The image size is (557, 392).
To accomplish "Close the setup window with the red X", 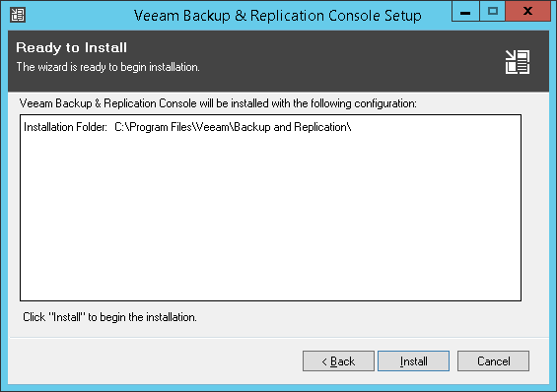I will pyautogui.click(x=527, y=12).
